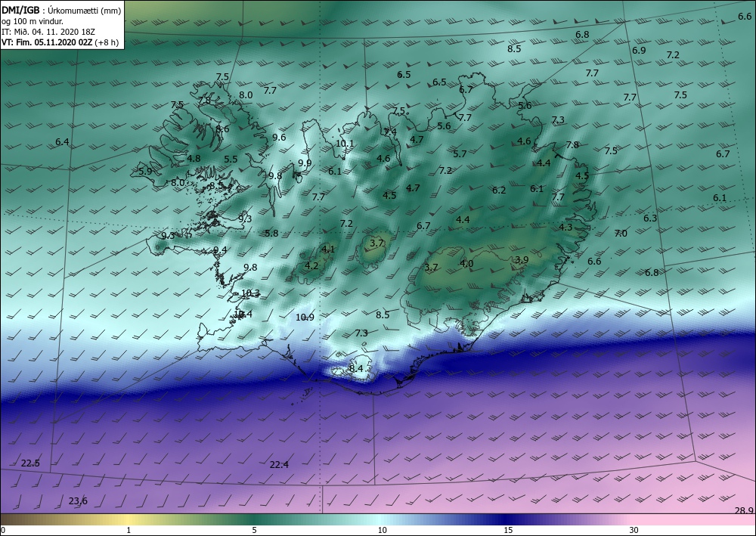This screenshot has width=756, height=536.
Task: Click the '30' tick label on the color scale
Action: point(634,530)
